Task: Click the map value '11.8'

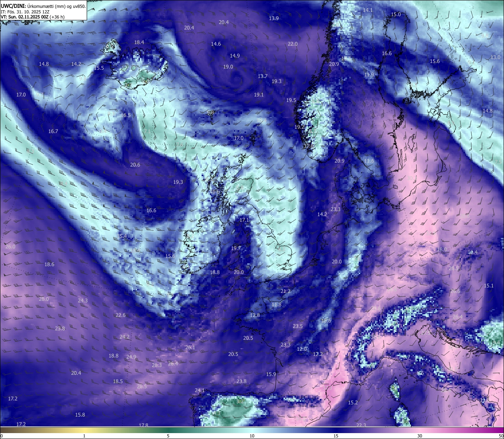Action: pos(277,305)
